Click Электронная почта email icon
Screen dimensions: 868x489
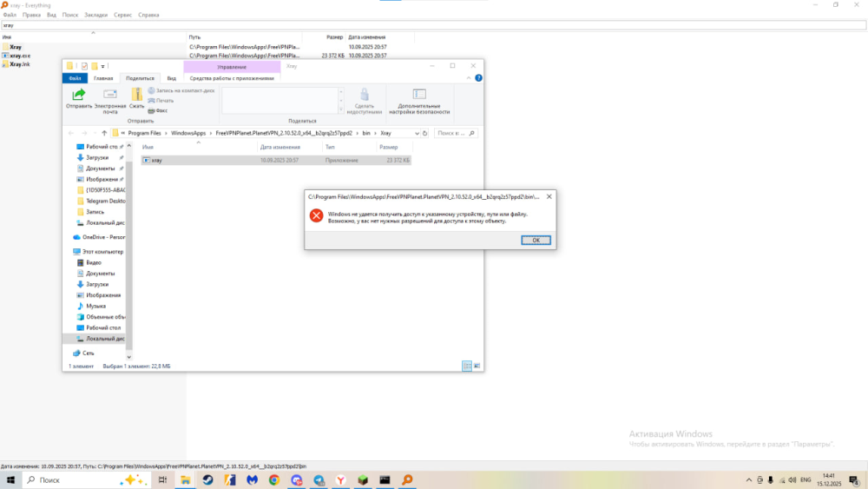(110, 101)
